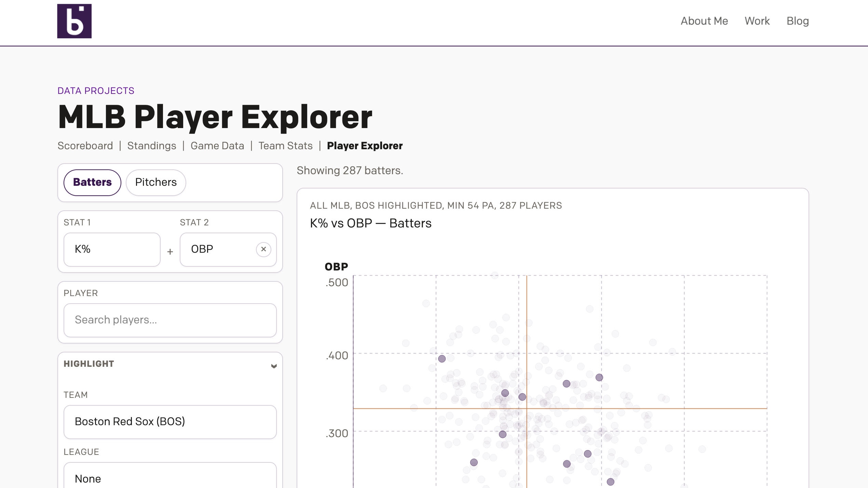
Task: Open the Stat 1 K% dropdown
Action: (x=112, y=249)
